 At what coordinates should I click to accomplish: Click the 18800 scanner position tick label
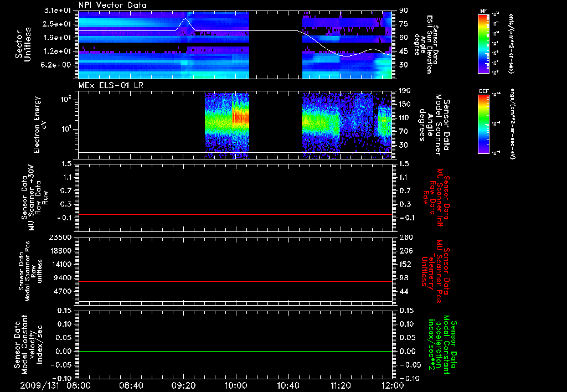pyautogui.click(x=62, y=251)
